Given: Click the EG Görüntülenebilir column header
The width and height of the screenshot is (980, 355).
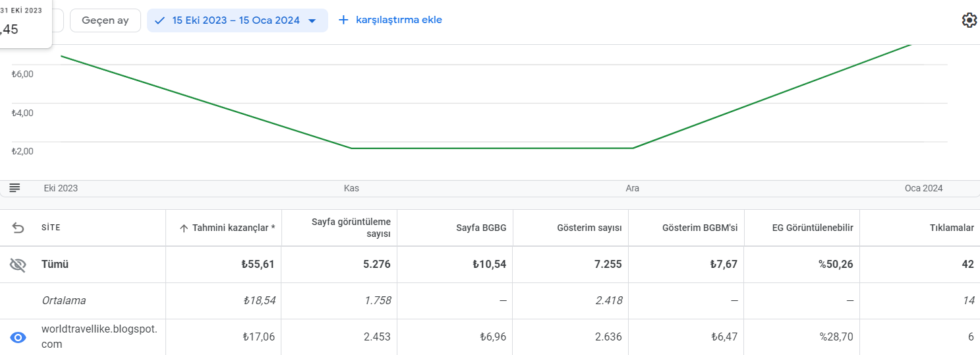Looking at the screenshot, I should (x=813, y=228).
